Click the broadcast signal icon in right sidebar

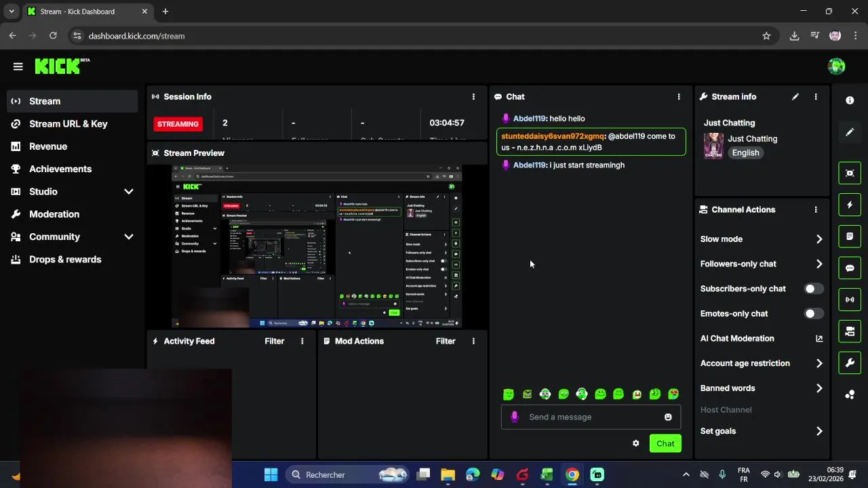[850, 300]
